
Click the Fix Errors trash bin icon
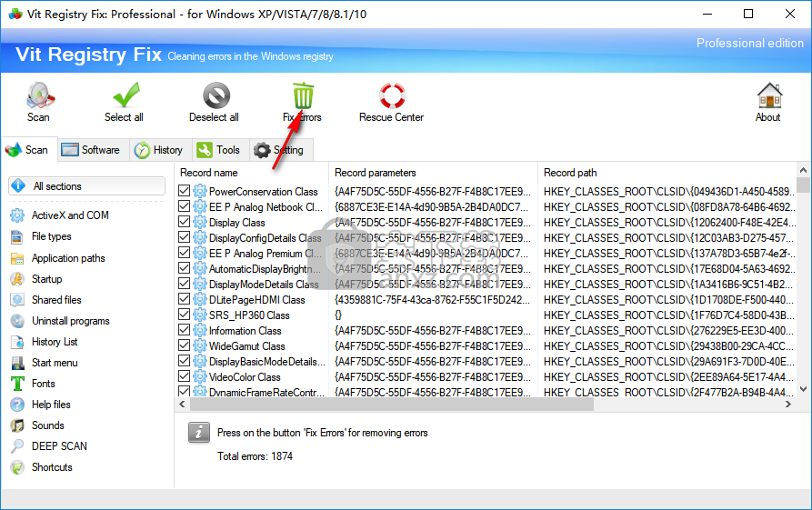click(303, 95)
